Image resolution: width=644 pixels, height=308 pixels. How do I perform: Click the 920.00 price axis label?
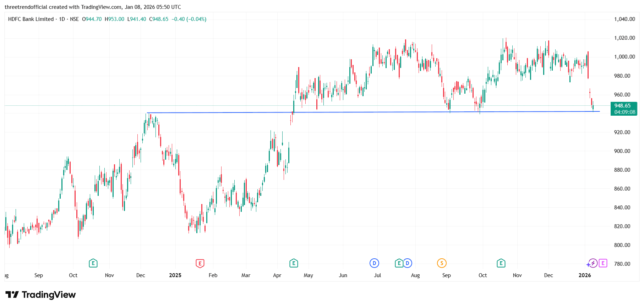[x=622, y=132]
